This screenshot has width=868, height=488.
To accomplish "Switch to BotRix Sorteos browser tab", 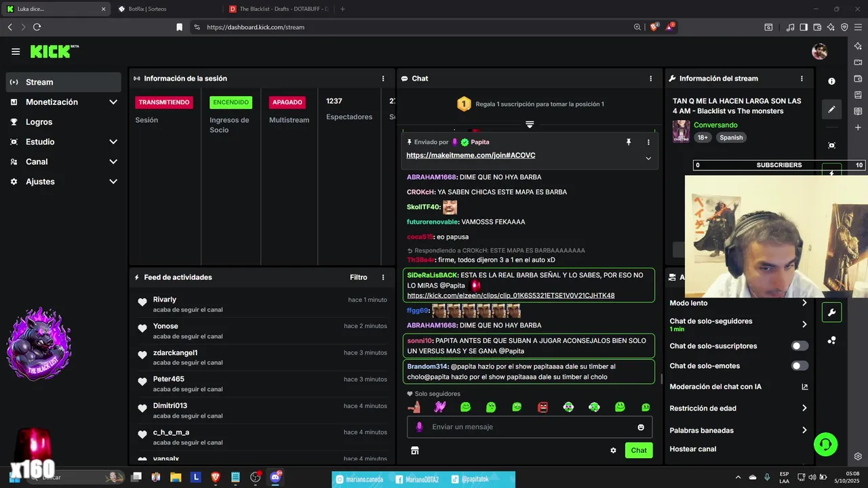I will pyautogui.click(x=167, y=9).
